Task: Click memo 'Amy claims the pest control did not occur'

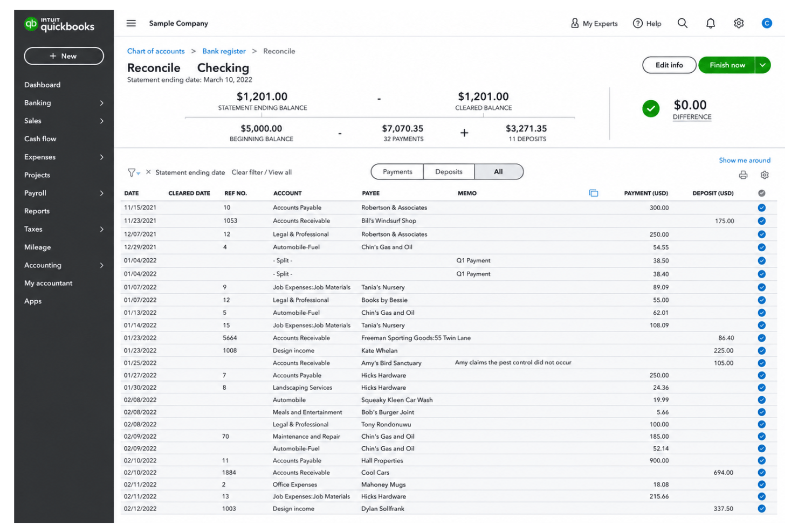Action: tap(513, 363)
